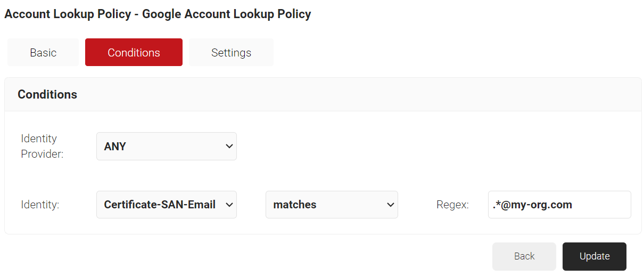Open the Certificate-SAN-Email identity dropdown
Image resolution: width=644 pixels, height=276 pixels.
[166, 205]
